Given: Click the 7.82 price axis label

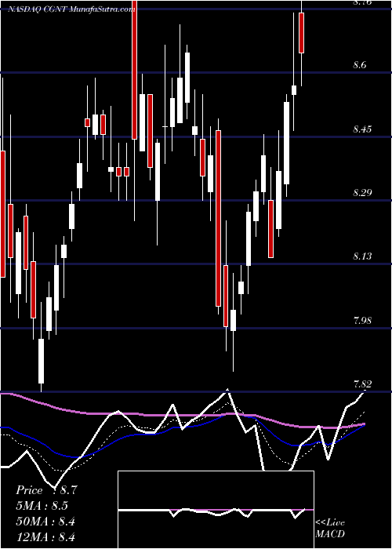Looking at the screenshot, I should coord(362,384).
